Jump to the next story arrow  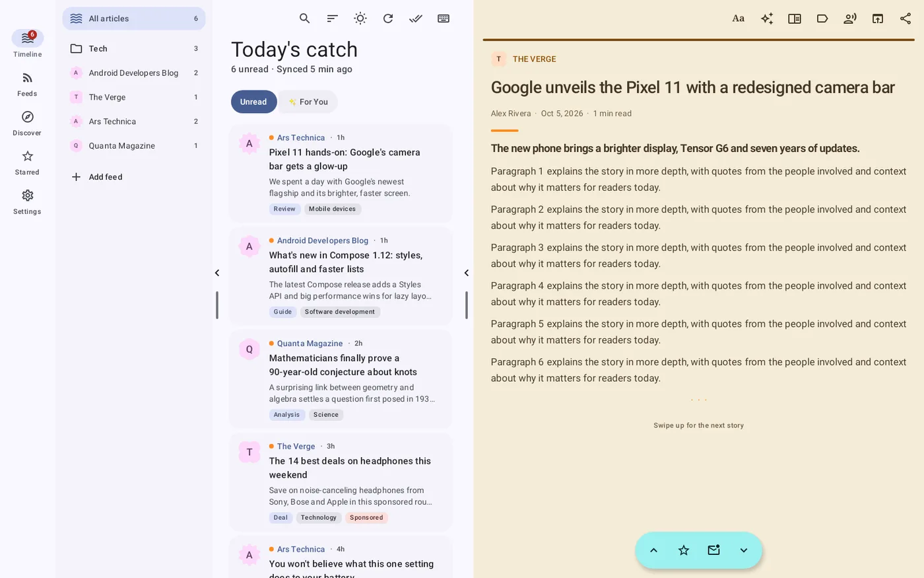tap(744, 550)
